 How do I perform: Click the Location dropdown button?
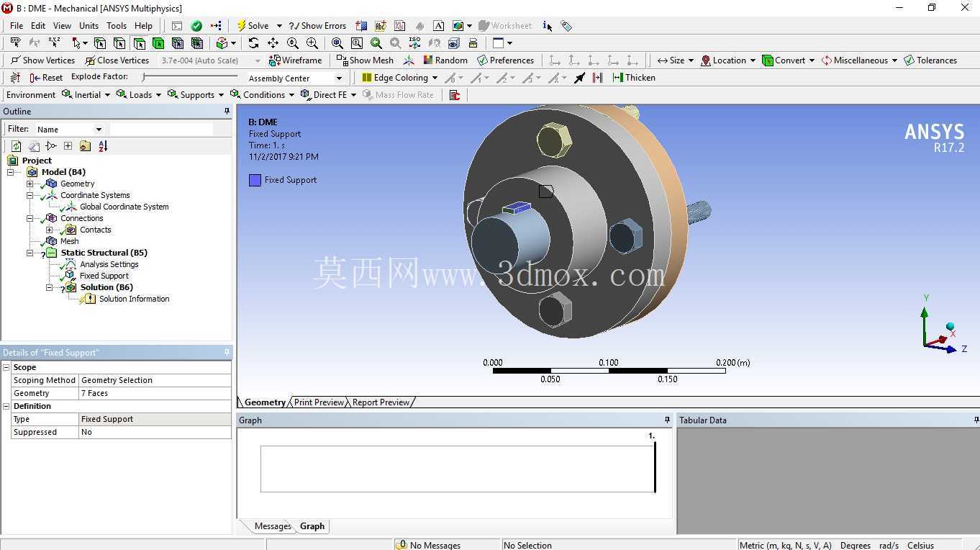point(728,60)
